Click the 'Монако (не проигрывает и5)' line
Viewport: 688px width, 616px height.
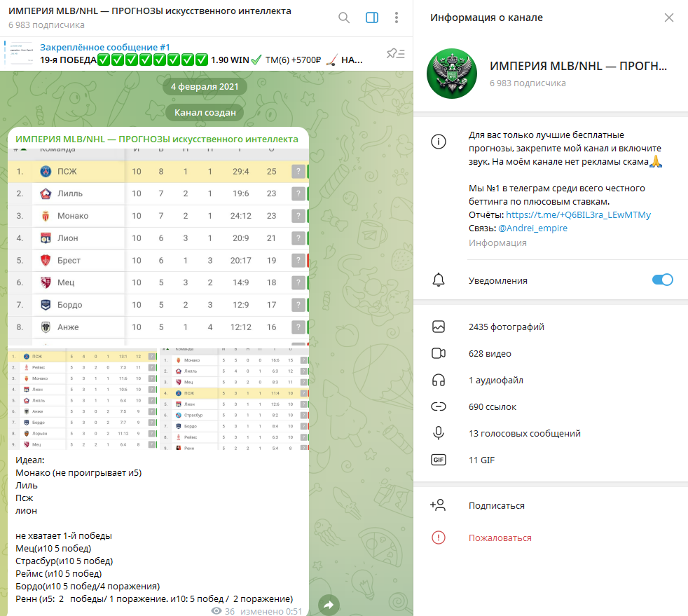coord(78,473)
